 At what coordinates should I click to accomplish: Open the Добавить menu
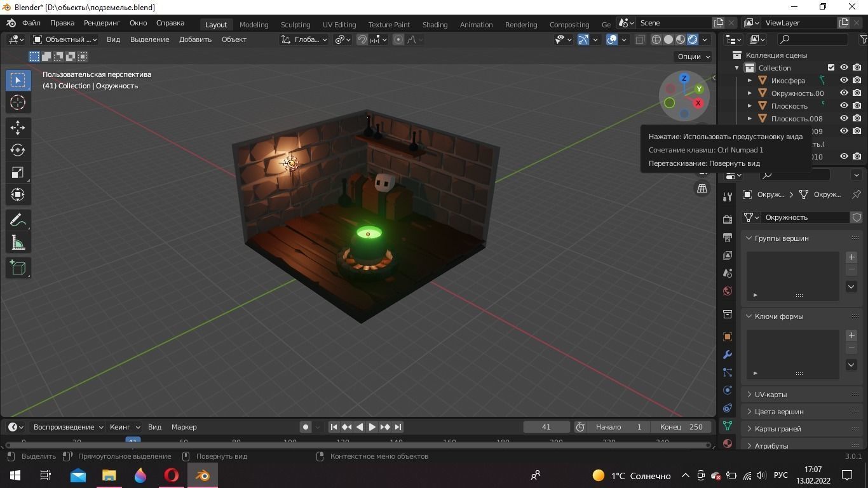(195, 39)
